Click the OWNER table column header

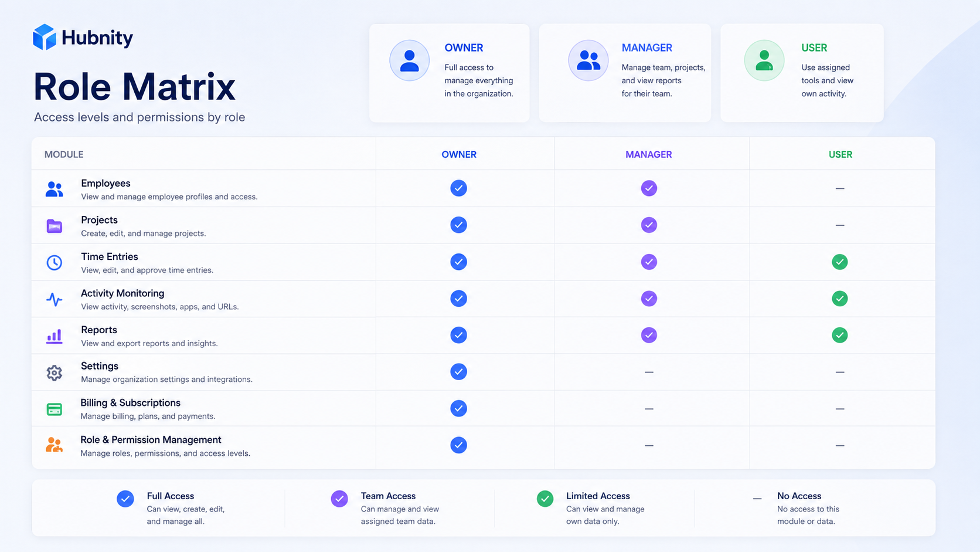[x=459, y=154]
